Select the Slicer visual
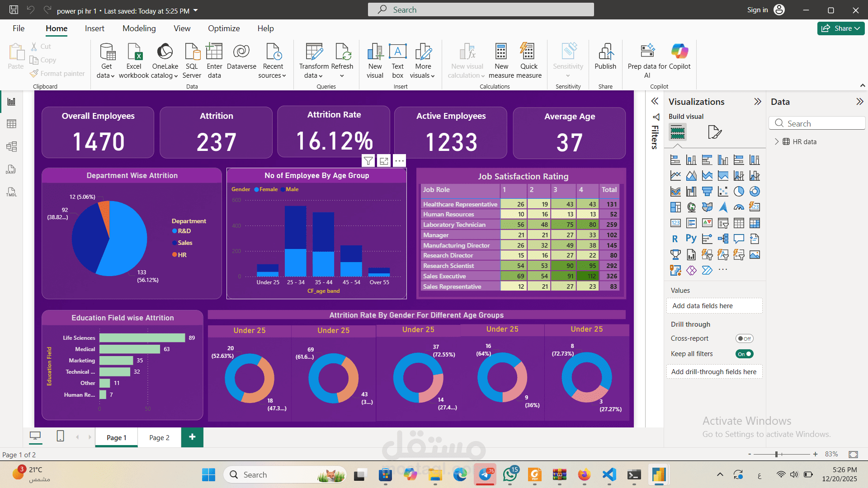 723,223
